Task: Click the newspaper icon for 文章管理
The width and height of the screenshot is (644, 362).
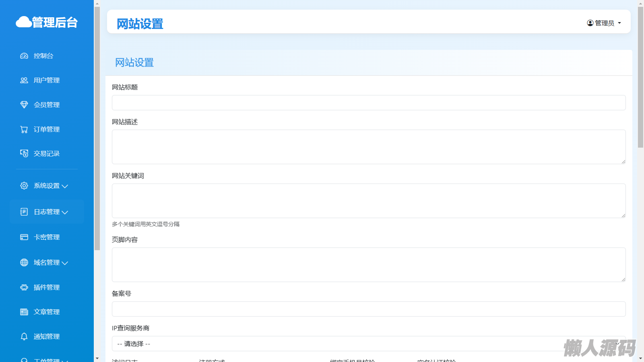Action: (24, 312)
